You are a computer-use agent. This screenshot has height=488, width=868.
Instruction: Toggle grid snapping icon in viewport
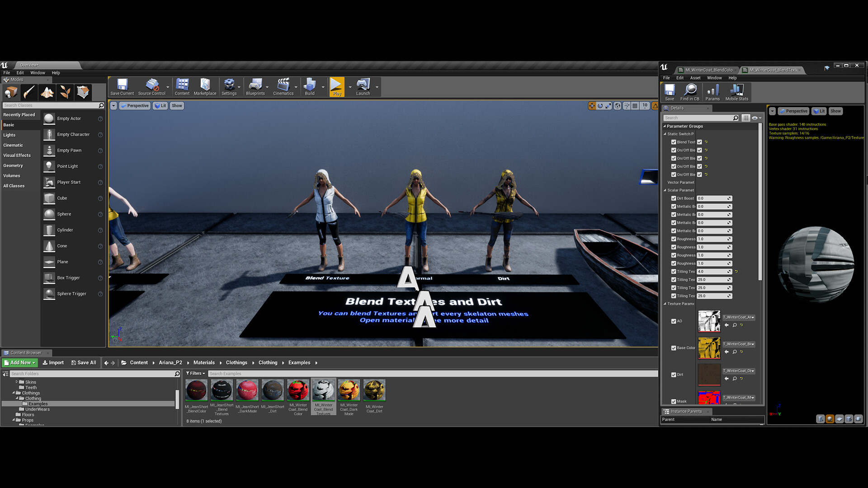pos(635,106)
